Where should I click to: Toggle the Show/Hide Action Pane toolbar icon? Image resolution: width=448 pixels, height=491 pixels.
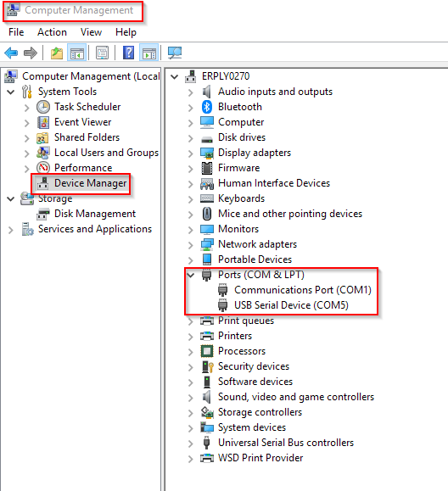[149, 53]
